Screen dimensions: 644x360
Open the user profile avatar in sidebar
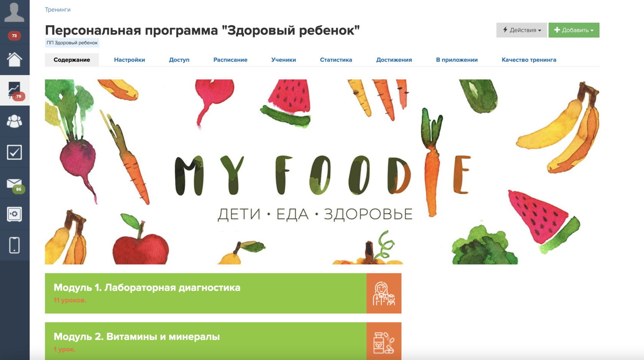click(15, 13)
